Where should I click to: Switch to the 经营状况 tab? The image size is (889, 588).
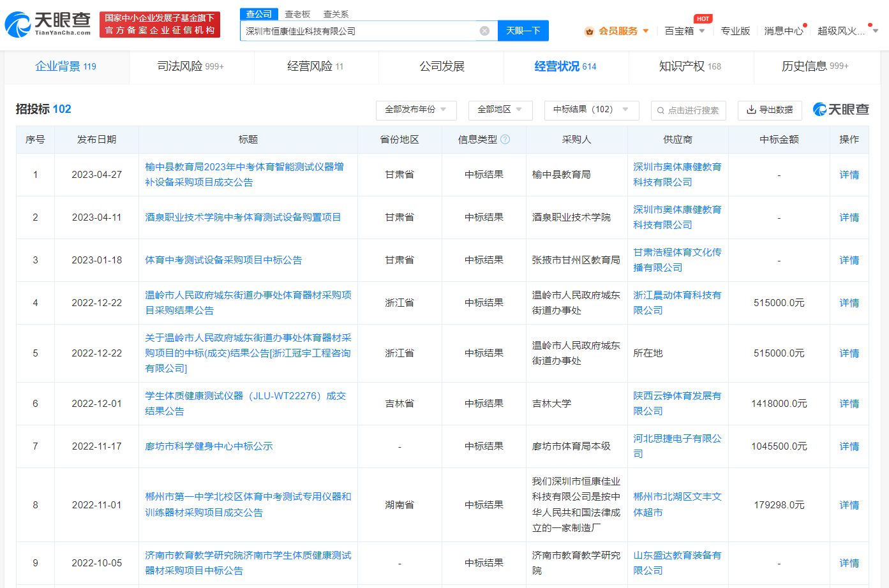(x=565, y=66)
